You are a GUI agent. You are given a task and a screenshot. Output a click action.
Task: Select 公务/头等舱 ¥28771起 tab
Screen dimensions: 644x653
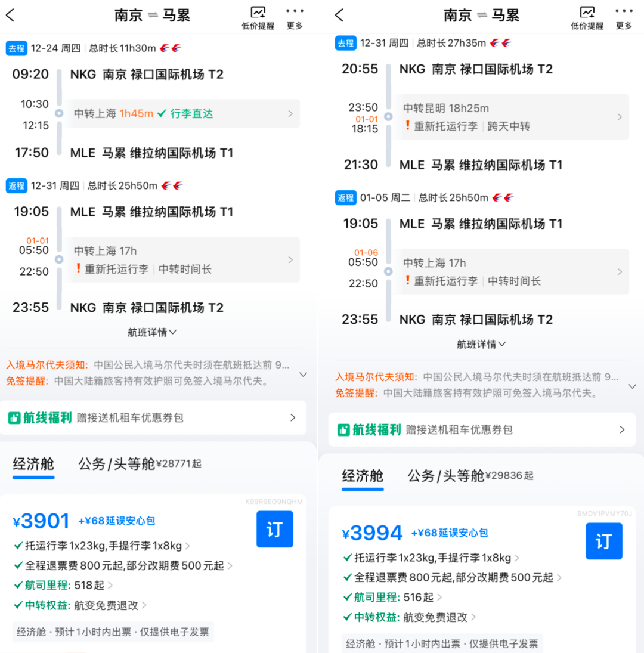point(140,464)
